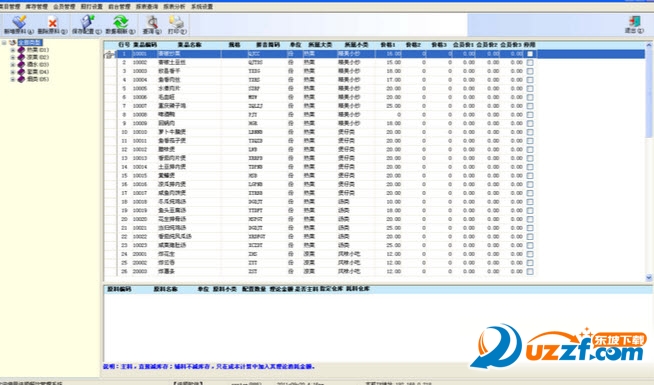The image size is (654, 385).
Task: Click dish code cell 20002
Action: pos(140,263)
